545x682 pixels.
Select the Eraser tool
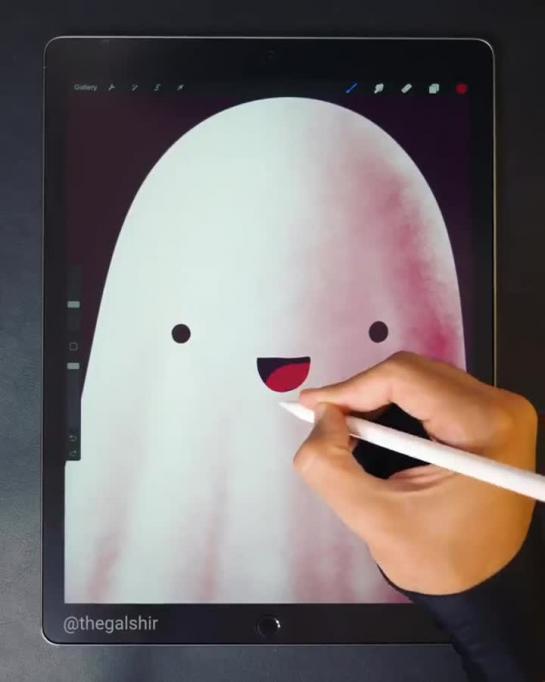point(406,89)
